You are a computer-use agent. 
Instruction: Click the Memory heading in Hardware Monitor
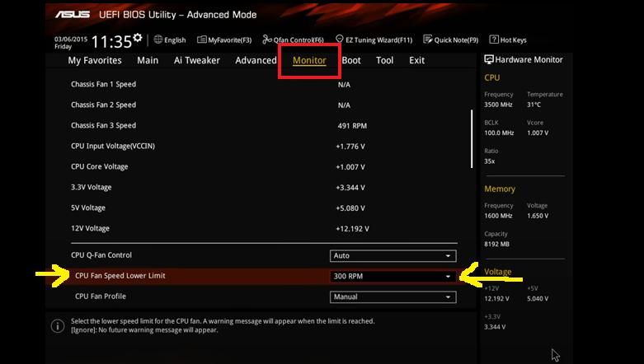500,189
